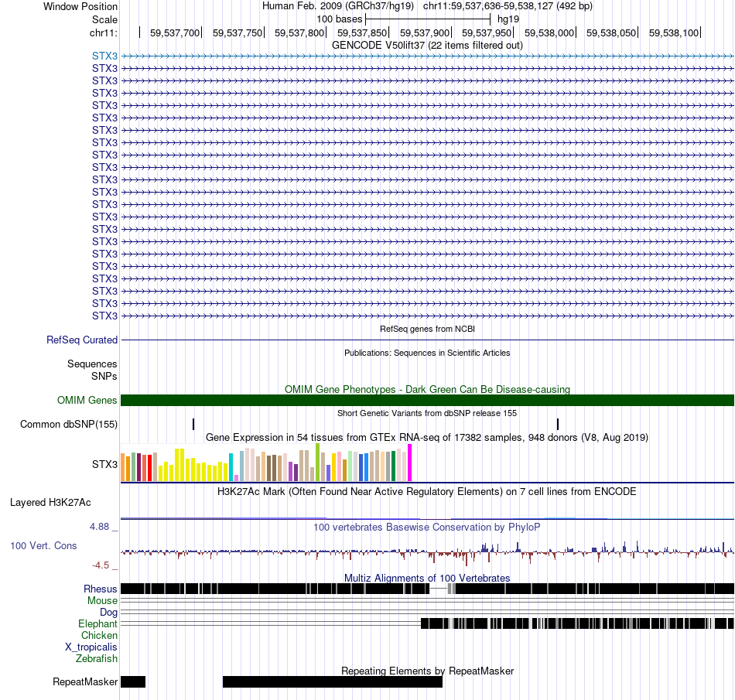Open Multiz Alignments of 100 Vertebrates title
Image resolution: width=735 pixels, height=700 pixels.
[x=427, y=579]
